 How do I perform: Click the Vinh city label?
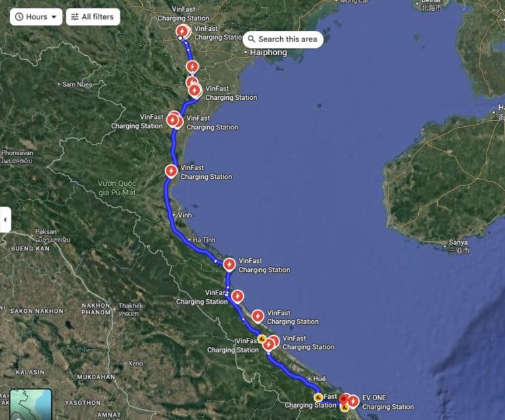pyautogui.click(x=185, y=215)
